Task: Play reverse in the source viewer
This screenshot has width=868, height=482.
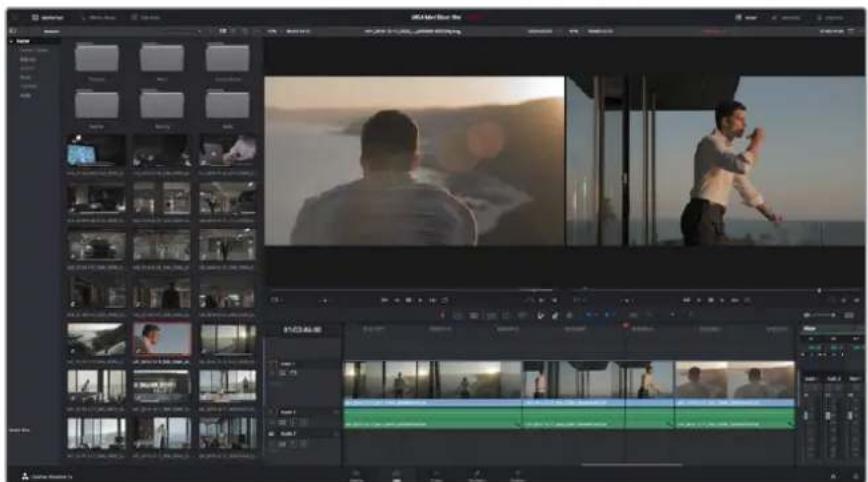Action: point(396,300)
